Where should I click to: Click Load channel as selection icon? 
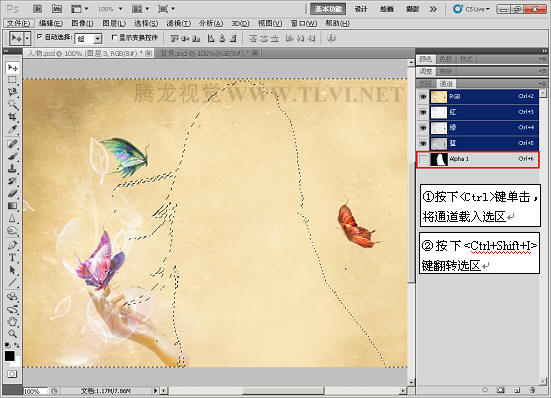(485, 390)
